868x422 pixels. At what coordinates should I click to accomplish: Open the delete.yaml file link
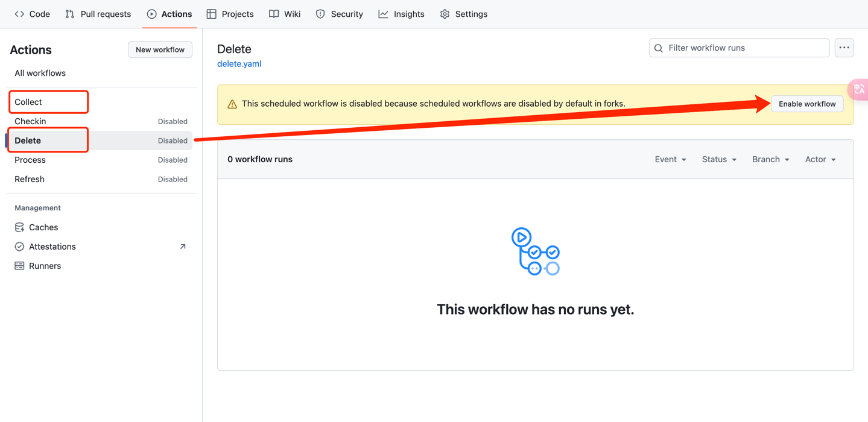pyautogui.click(x=239, y=63)
